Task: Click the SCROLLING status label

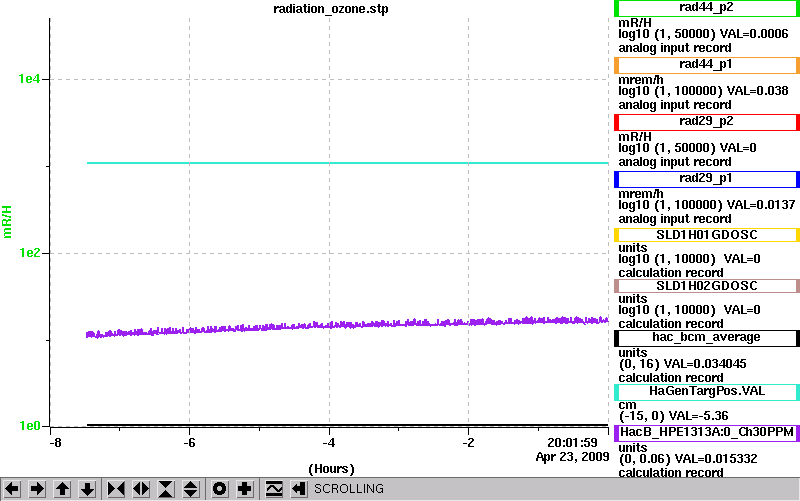Action: tap(349, 489)
